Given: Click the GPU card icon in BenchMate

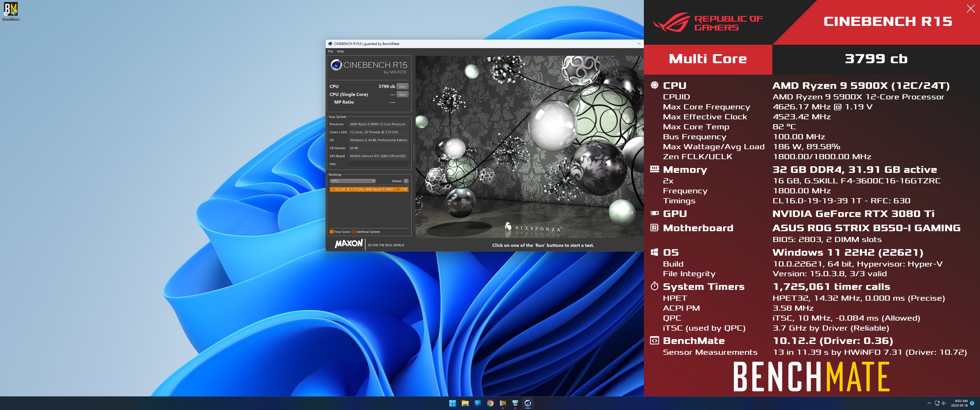Looking at the screenshot, I should tap(654, 213).
